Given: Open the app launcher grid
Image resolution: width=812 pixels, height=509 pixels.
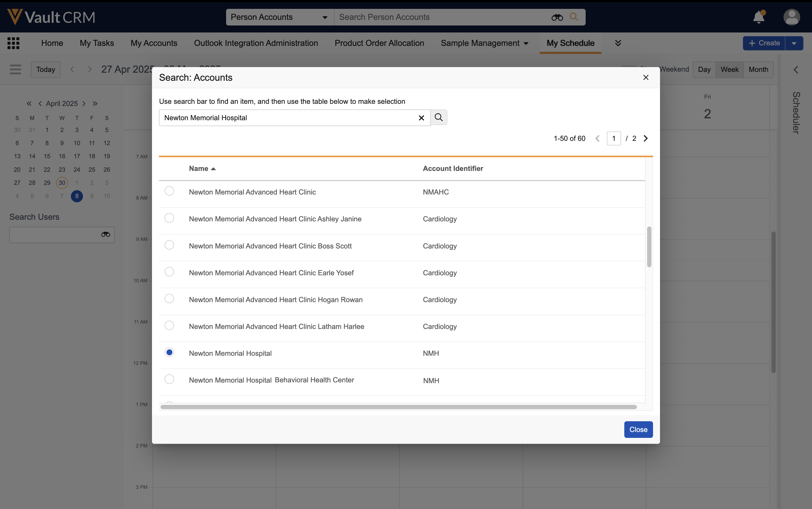Looking at the screenshot, I should pos(13,43).
